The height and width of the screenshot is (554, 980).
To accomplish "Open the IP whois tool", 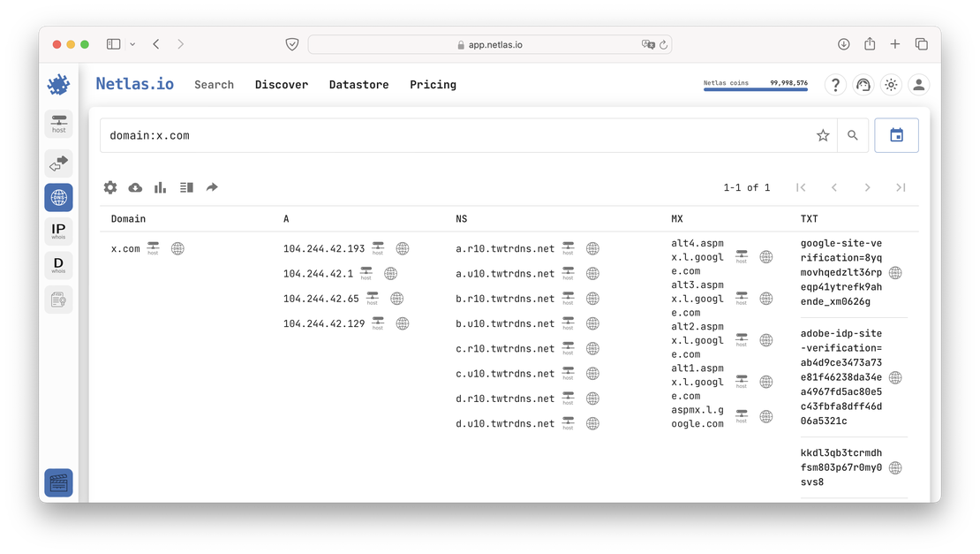I will [58, 231].
